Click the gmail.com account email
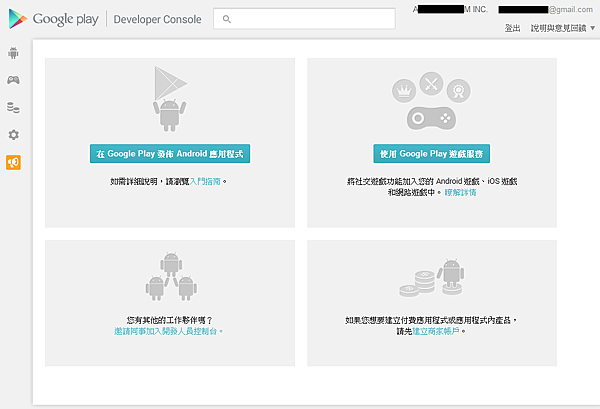600x409 pixels. pos(545,10)
